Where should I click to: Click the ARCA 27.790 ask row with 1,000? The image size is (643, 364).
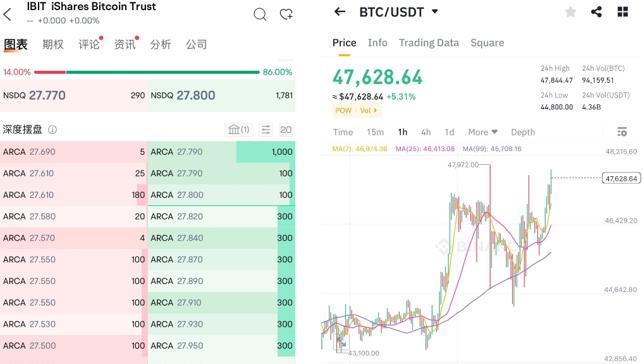(x=221, y=152)
